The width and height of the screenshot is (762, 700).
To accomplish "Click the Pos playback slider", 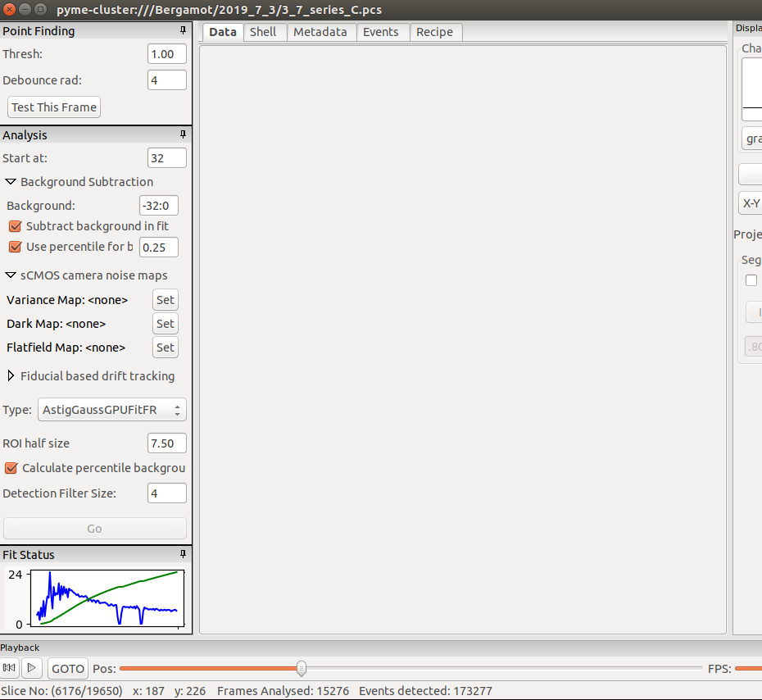I will pyautogui.click(x=301, y=668).
